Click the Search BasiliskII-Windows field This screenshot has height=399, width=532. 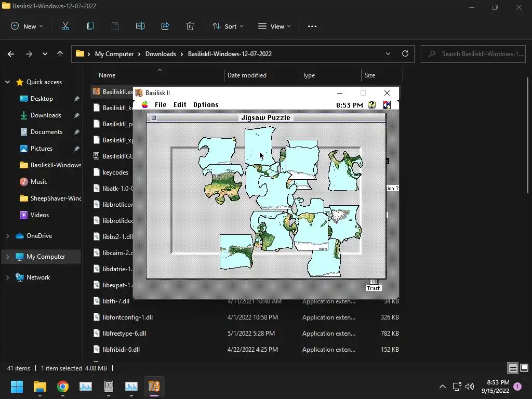[473, 54]
